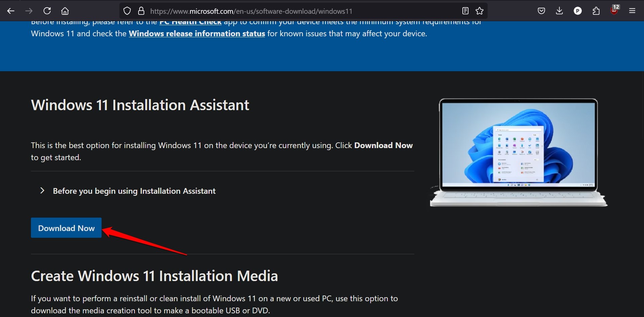Open the Firefox account profile icon

coord(578,11)
